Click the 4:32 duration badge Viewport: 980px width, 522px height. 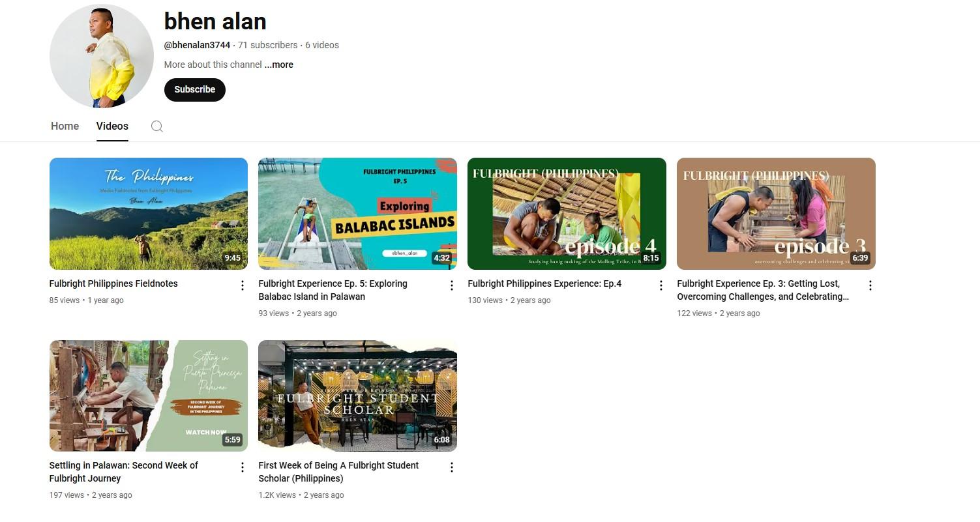(x=441, y=258)
